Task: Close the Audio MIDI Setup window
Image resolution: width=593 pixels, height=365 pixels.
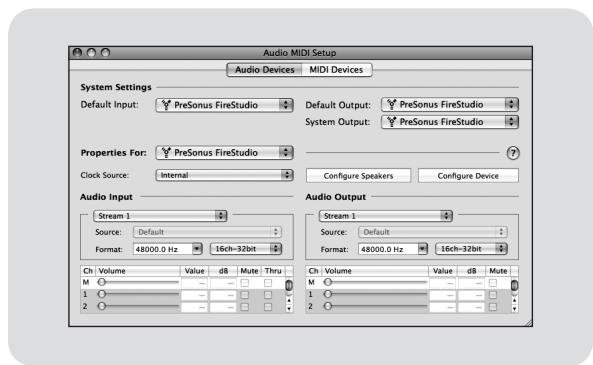Action: click(x=77, y=53)
